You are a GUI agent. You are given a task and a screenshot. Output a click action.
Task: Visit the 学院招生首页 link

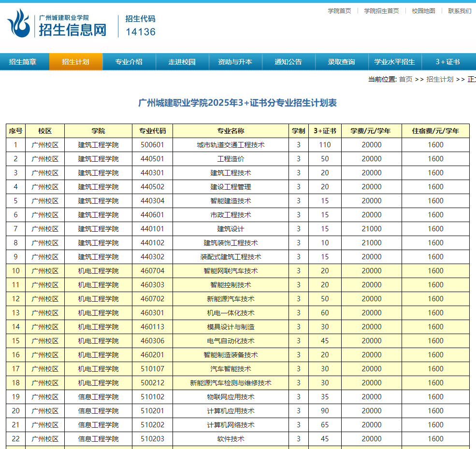click(x=380, y=10)
